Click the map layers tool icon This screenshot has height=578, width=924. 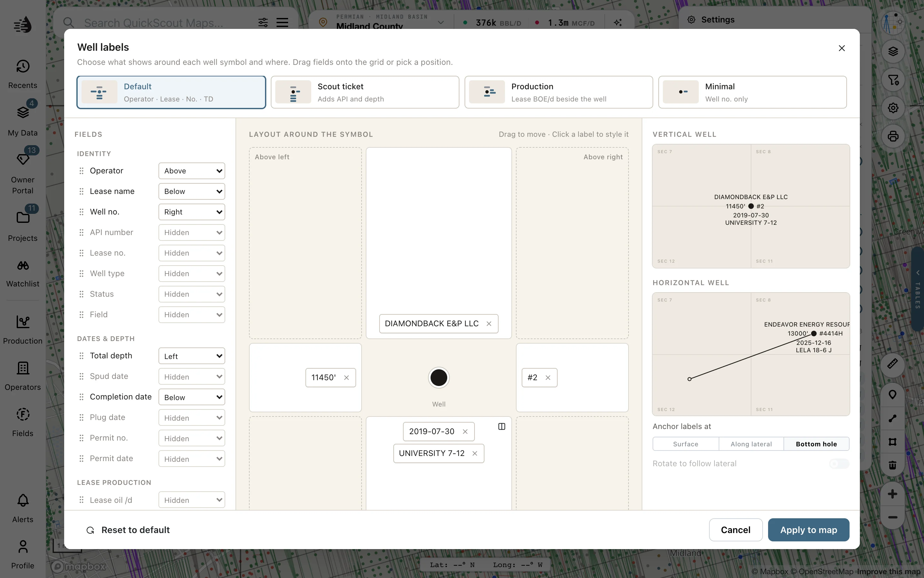893,51
